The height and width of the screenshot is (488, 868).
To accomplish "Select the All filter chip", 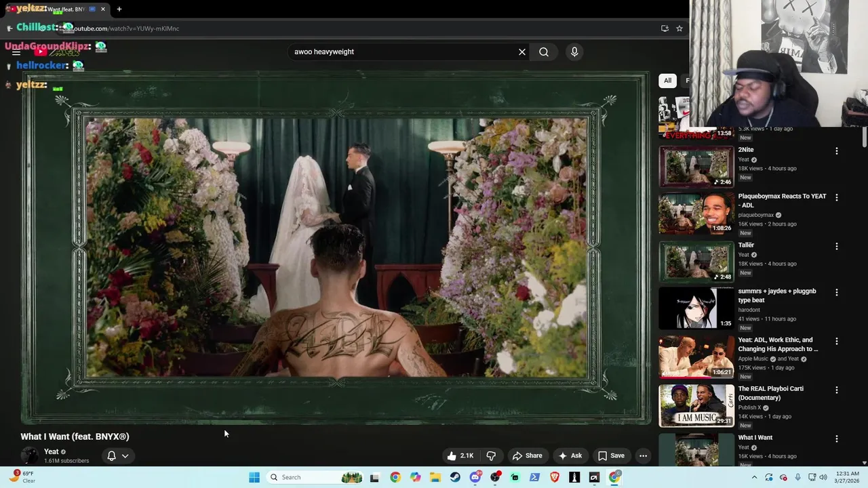I will [x=667, y=81].
